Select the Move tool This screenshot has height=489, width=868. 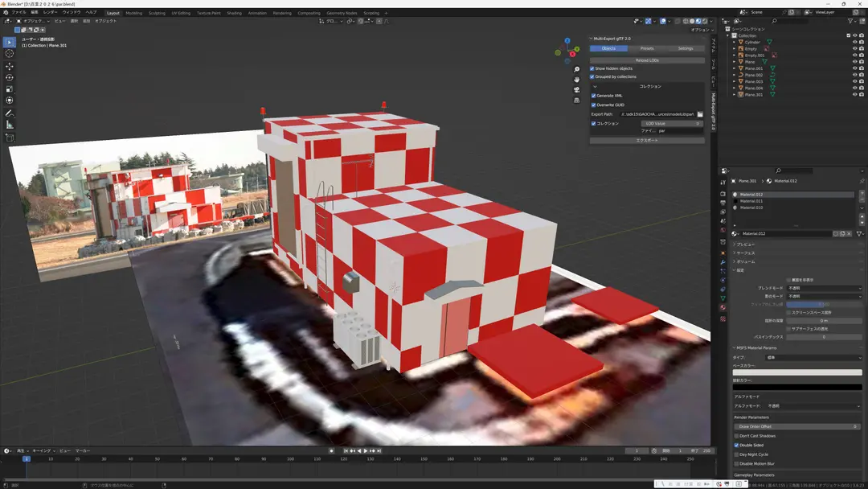(x=10, y=66)
